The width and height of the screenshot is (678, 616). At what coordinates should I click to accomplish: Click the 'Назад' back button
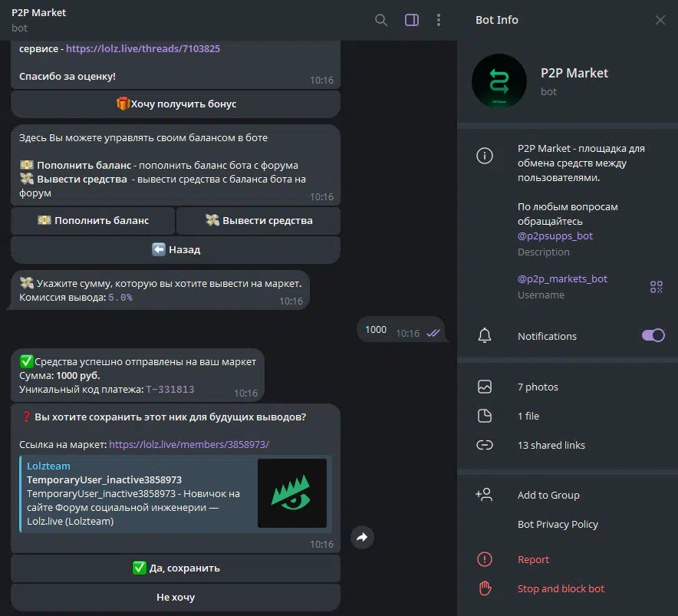176,249
